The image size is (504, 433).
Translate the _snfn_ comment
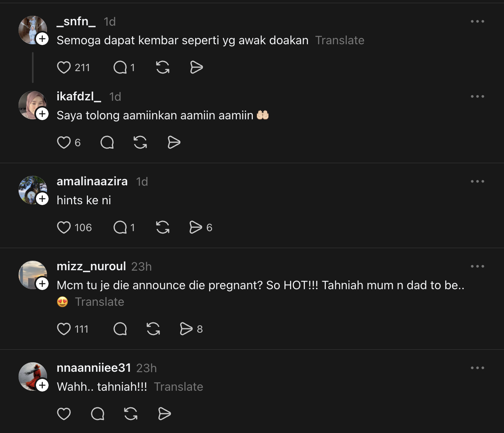point(340,40)
